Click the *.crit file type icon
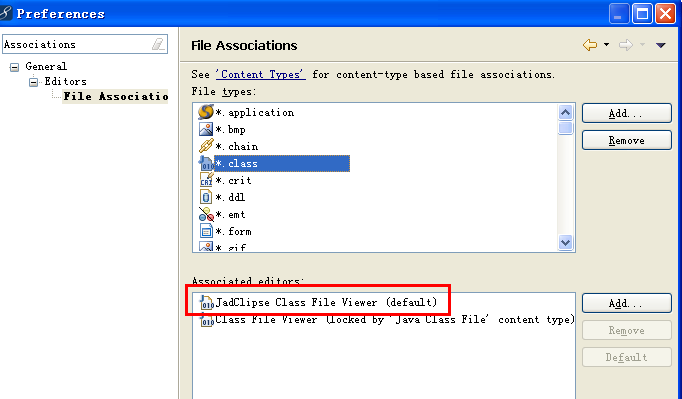The width and height of the screenshot is (682, 399). click(206, 180)
